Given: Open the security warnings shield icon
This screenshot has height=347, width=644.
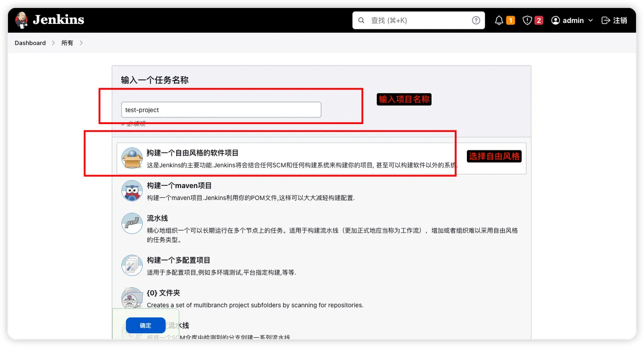Looking at the screenshot, I should click(527, 20).
